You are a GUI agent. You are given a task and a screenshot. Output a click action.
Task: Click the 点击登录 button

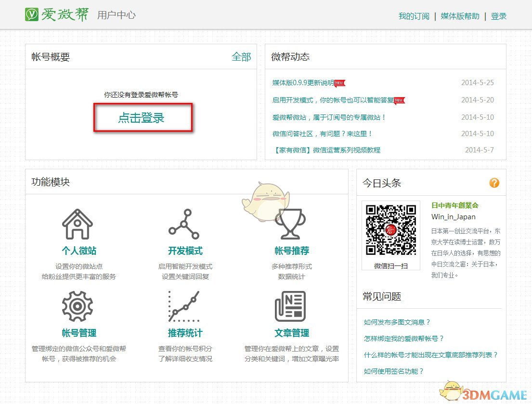tap(142, 117)
